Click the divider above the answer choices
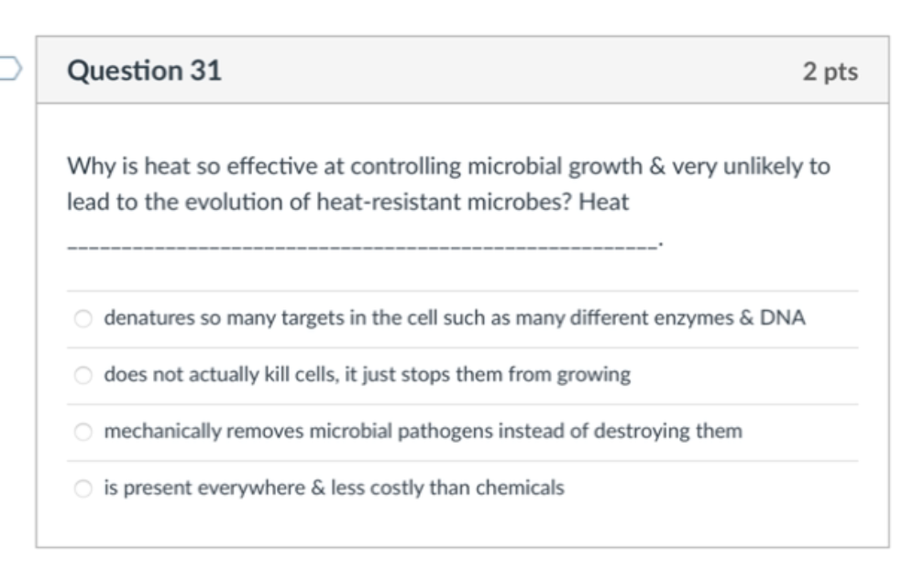This screenshot has height=572, width=924. point(458,291)
